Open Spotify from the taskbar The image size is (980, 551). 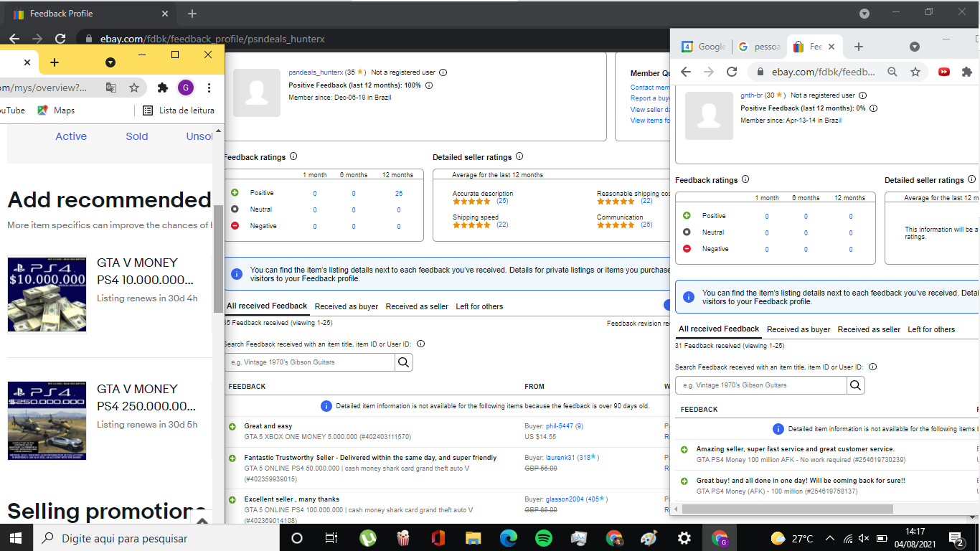pyautogui.click(x=544, y=537)
